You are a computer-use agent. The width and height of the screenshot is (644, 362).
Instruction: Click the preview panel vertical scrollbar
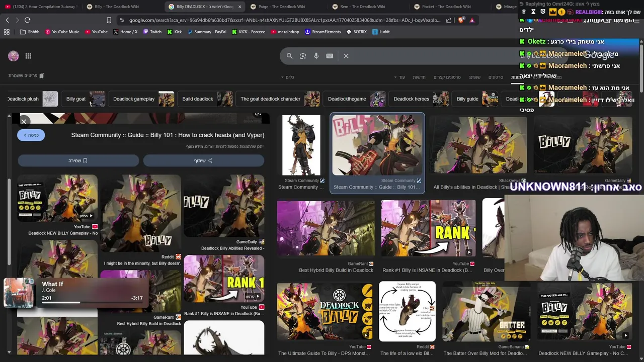[x=9, y=221]
